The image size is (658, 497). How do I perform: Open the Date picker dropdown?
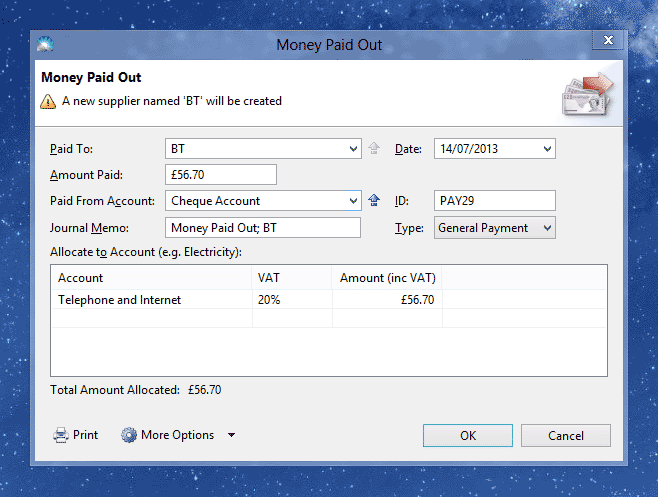coord(547,149)
